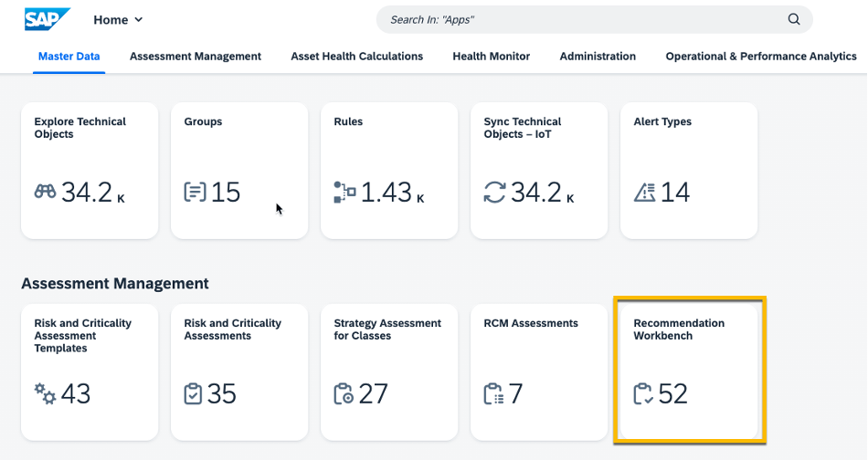Click the sync arrows icon
The height and width of the screenshot is (460, 868).
pos(494,192)
